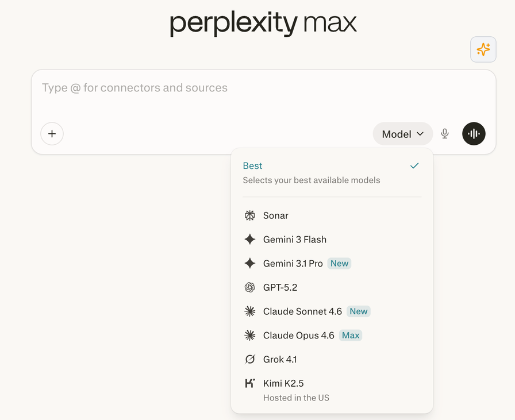This screenshot has width=515, height=420.
Task: Click the chevron beside Model
Action: (420, 134)
